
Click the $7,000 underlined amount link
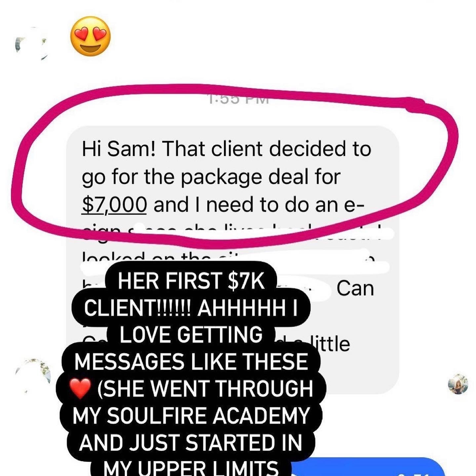[x=114, y=204]
